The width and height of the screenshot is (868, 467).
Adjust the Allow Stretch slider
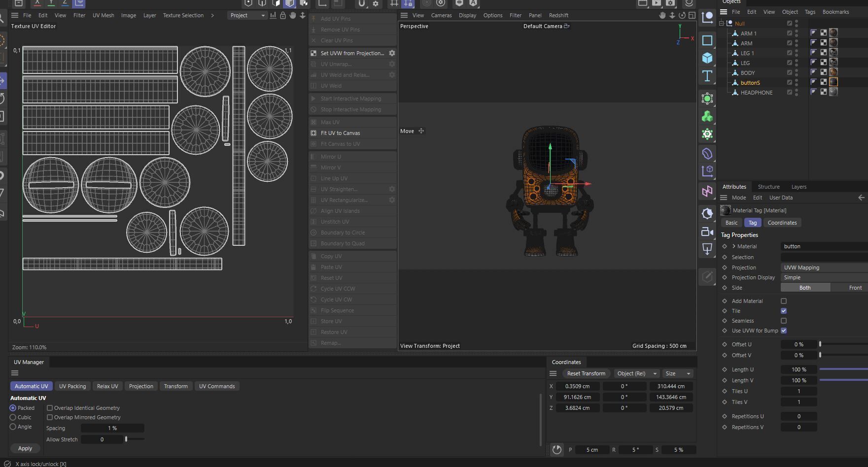[135, 439]
